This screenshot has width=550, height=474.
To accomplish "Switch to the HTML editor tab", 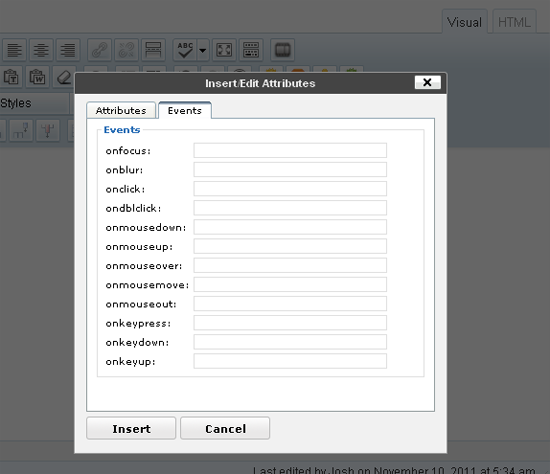I will (514, 22).
